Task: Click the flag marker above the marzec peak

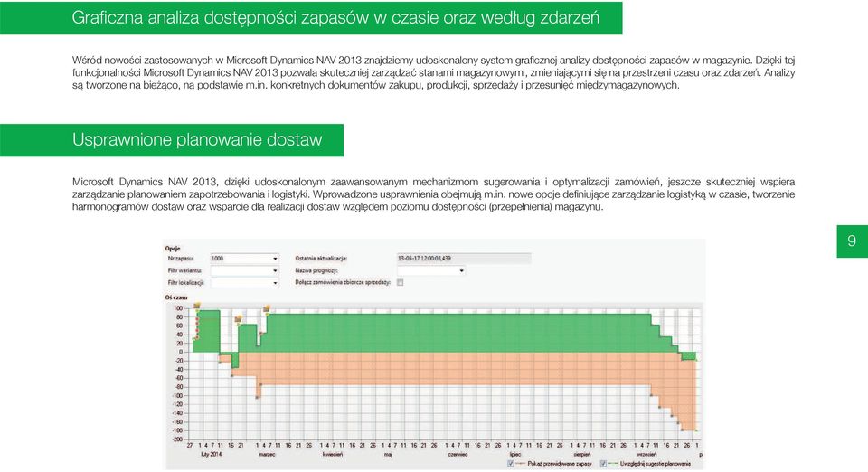Action: [266, 308]
